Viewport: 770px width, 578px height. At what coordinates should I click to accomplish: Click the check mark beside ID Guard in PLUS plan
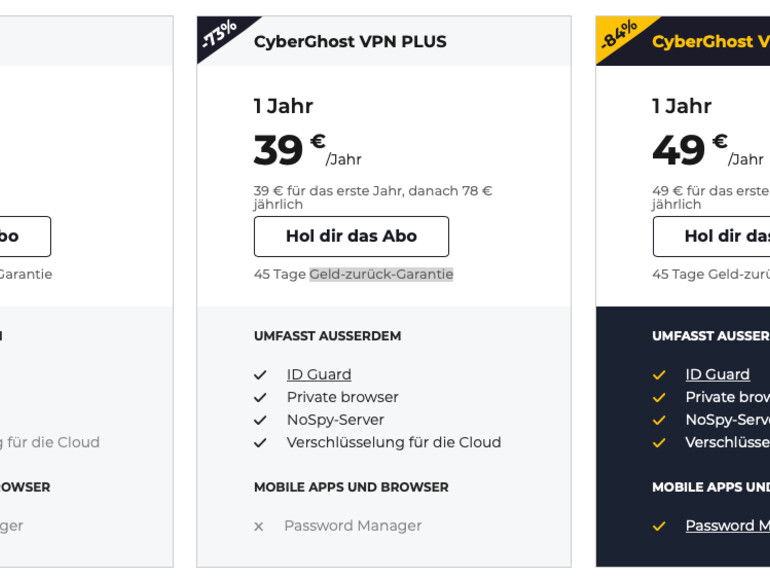coord(260,375)
